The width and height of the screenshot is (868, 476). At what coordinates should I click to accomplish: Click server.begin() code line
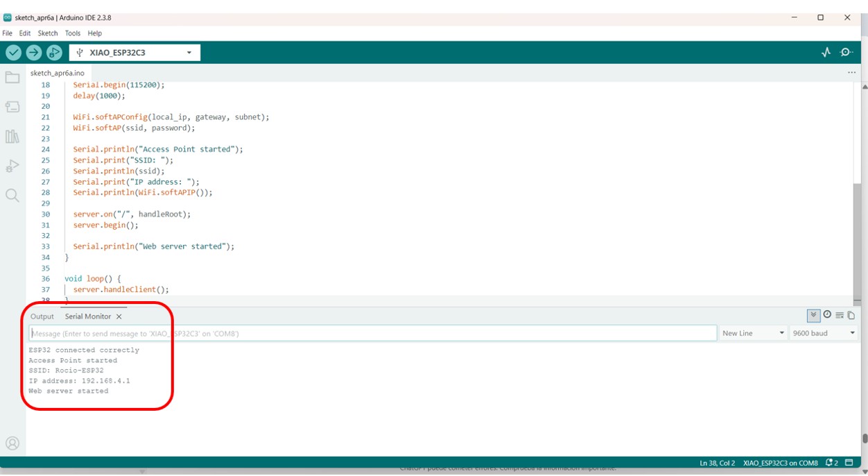(x=106, y=225)
